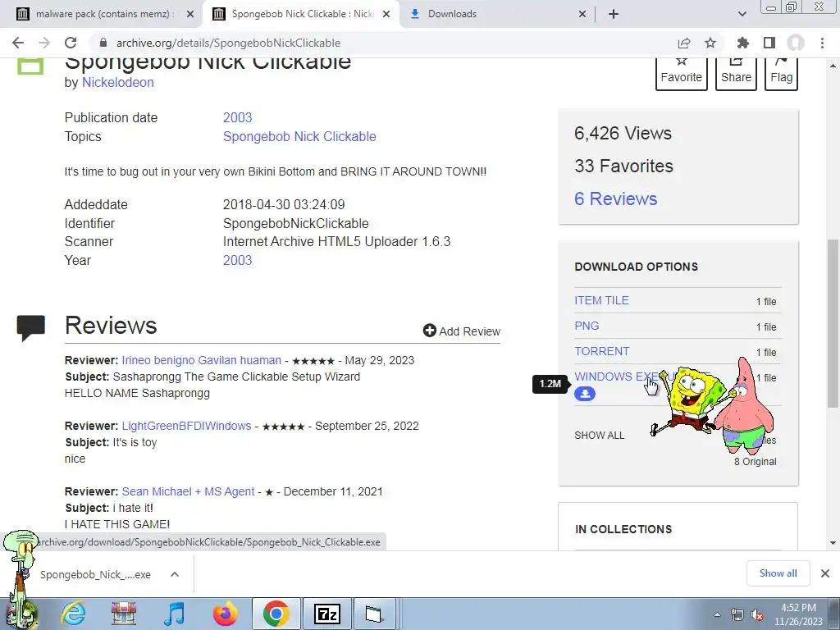Click scrollbar down arrow

[x=833, y=543]
